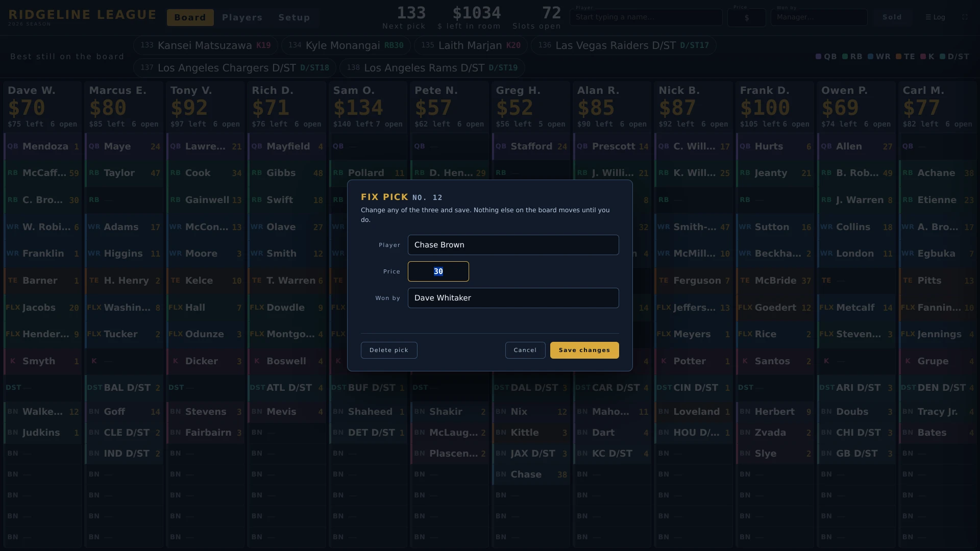
Task: Open the header Manager combo box
Action: (819, 17)
